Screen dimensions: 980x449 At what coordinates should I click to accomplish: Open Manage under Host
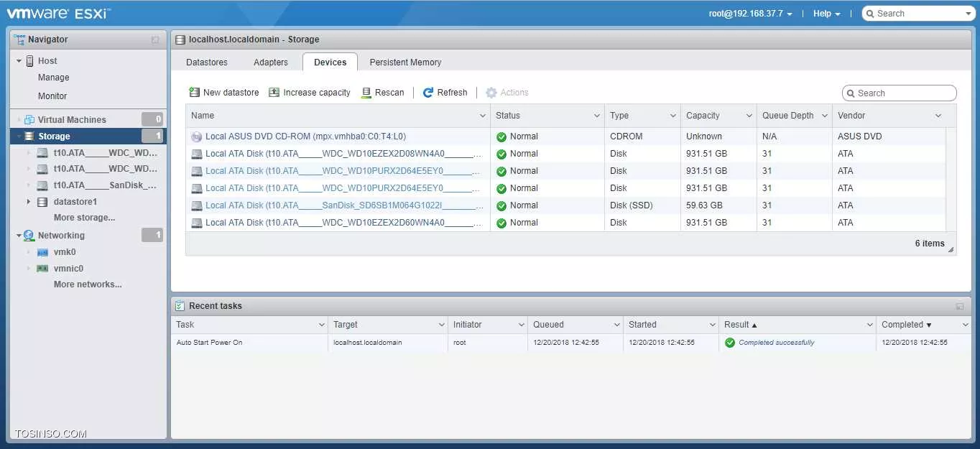[x=54, y=78]
